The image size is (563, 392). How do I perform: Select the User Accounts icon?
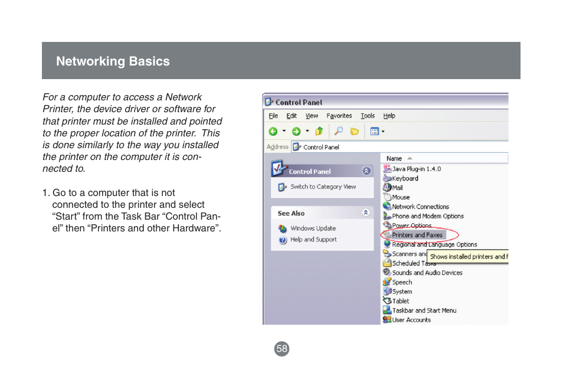click(387, 319)
